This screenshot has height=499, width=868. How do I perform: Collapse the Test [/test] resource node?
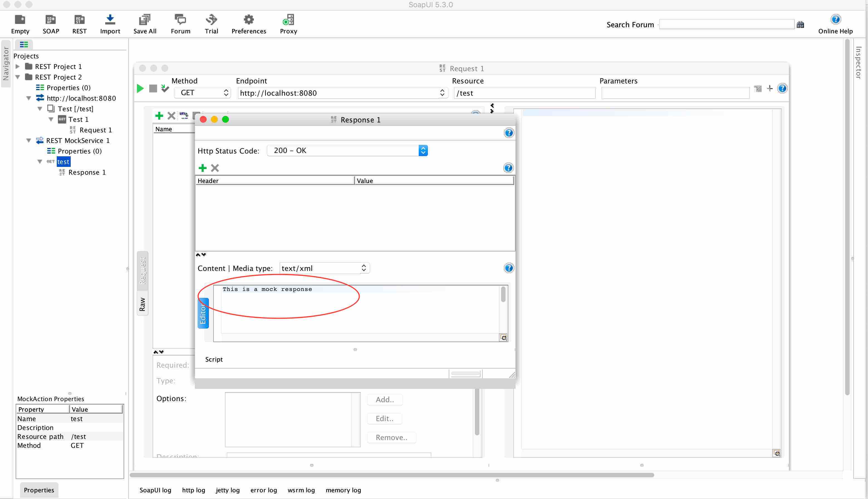coord(40,109)
